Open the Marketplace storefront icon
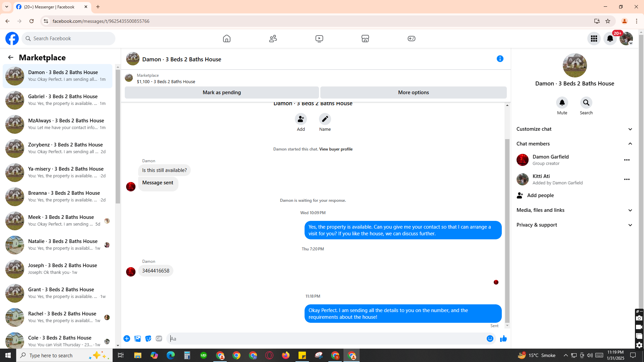 click(365, 39)
